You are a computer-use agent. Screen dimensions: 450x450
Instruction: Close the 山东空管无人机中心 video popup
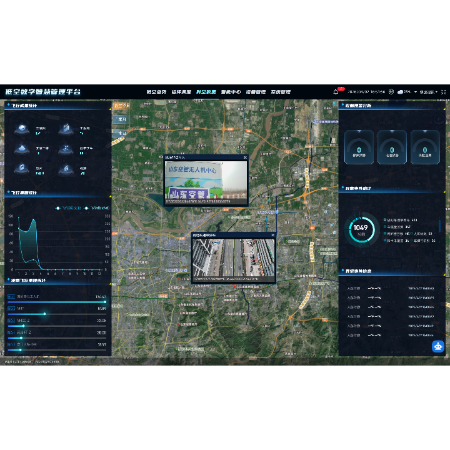click(245, 157)
